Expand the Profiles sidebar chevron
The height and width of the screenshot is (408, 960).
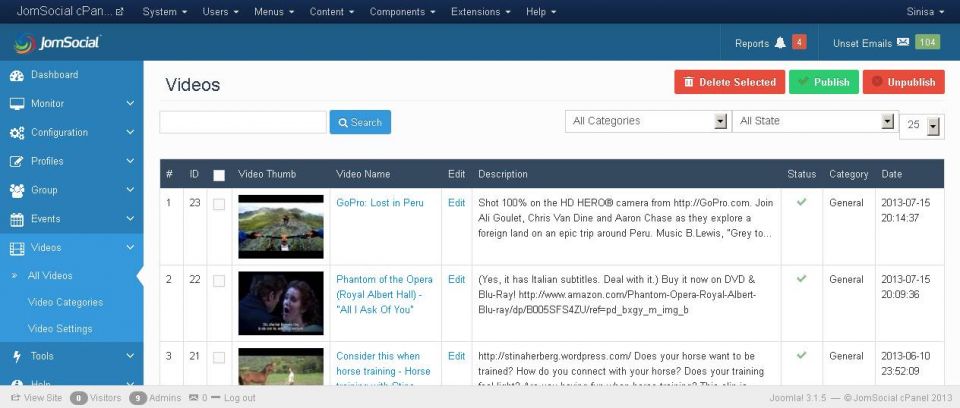point(130,161)
